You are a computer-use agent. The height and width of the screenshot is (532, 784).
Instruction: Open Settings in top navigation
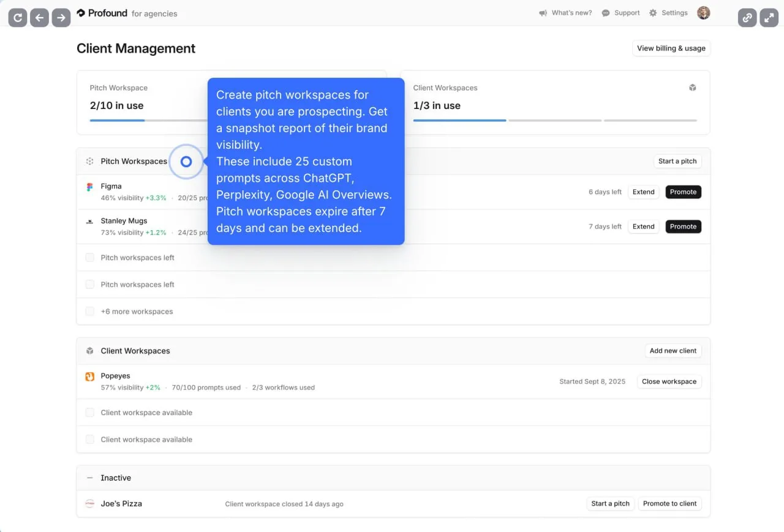coord(668,13)
